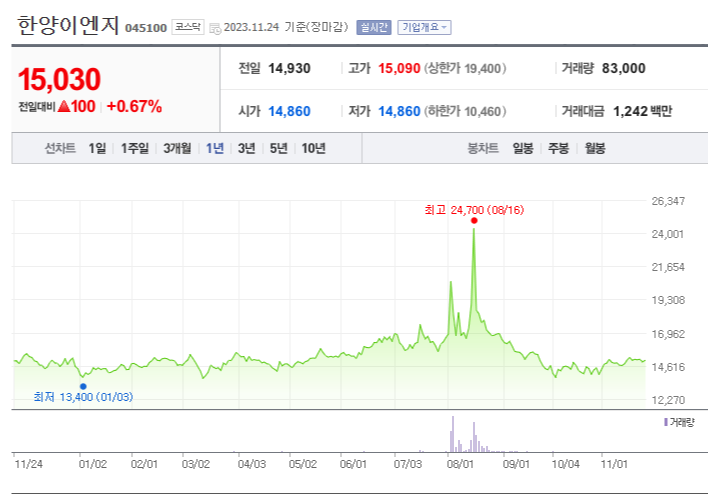
Task: Click the red 최고 peak marker dot
Action: pos(474,220)
